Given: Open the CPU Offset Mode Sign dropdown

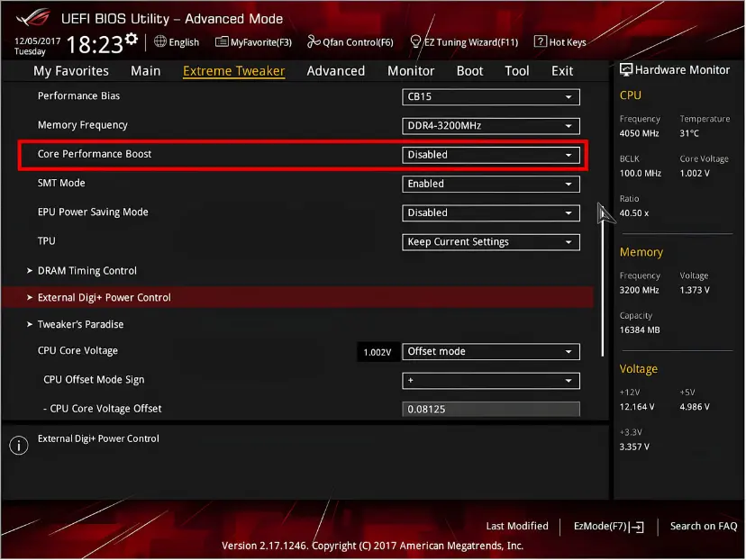Looking at the screenshot, I should coord(490,380).
